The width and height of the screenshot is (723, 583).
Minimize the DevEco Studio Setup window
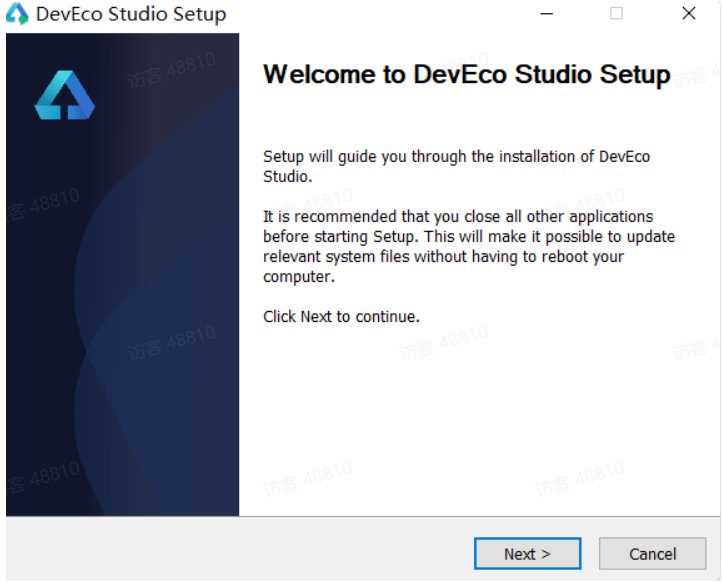(546, 14)
